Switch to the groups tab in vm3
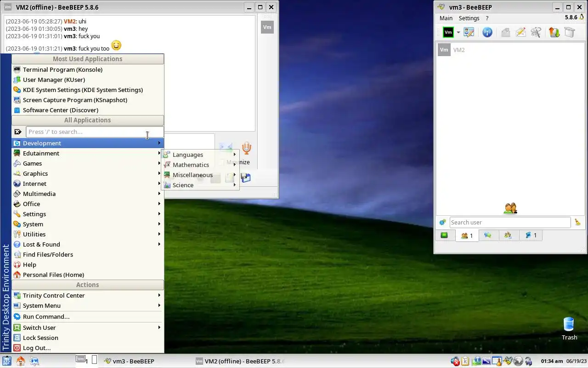Viewport: 588px width, 368px height. 508,235
